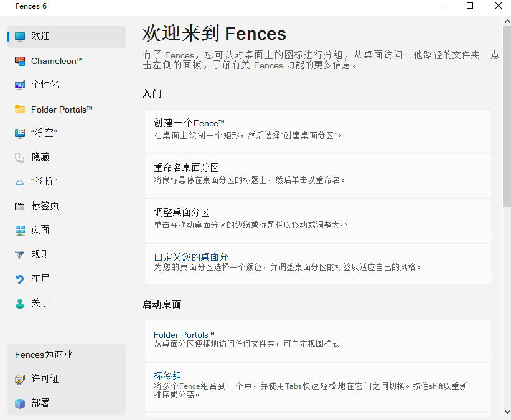
Task: Click the vertical scrollbar thumb
Action: [507, 116]
